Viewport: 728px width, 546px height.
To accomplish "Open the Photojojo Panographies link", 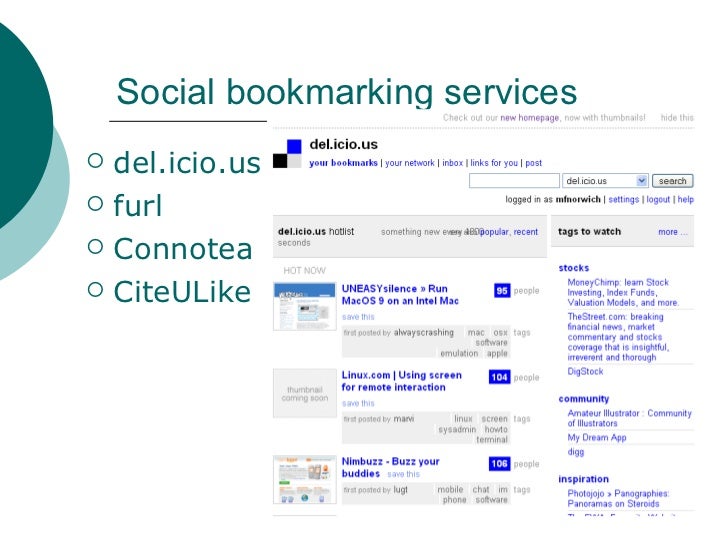I will click(618, 499).
